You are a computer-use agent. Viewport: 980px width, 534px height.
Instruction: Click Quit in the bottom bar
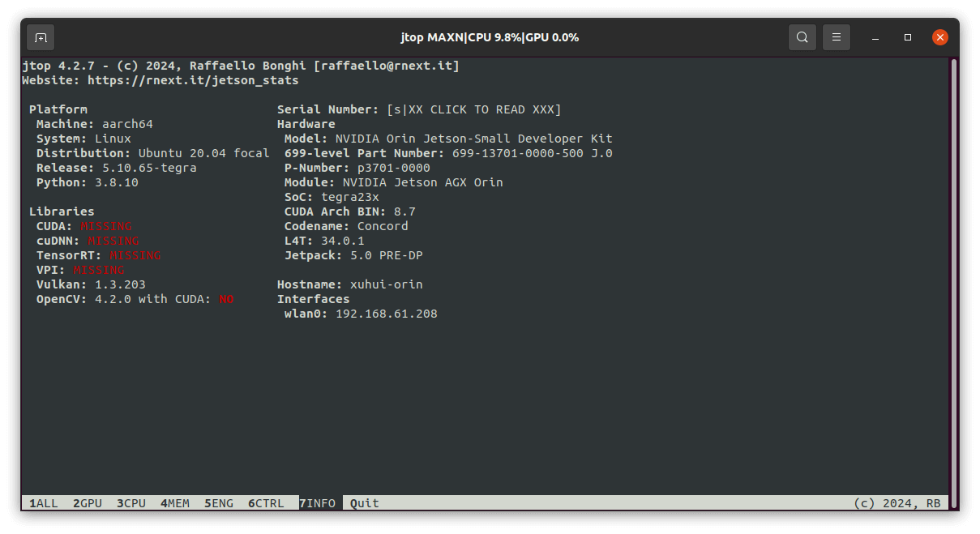[365, 503]
